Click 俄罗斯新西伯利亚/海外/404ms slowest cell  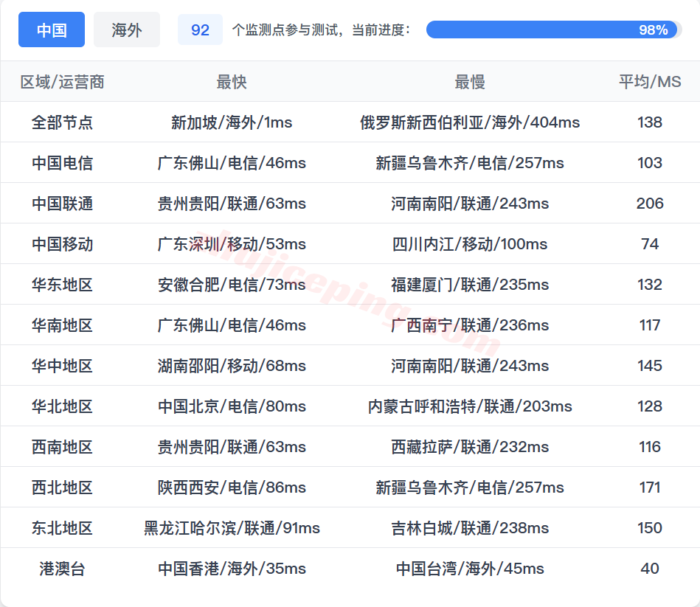point(470,122)
